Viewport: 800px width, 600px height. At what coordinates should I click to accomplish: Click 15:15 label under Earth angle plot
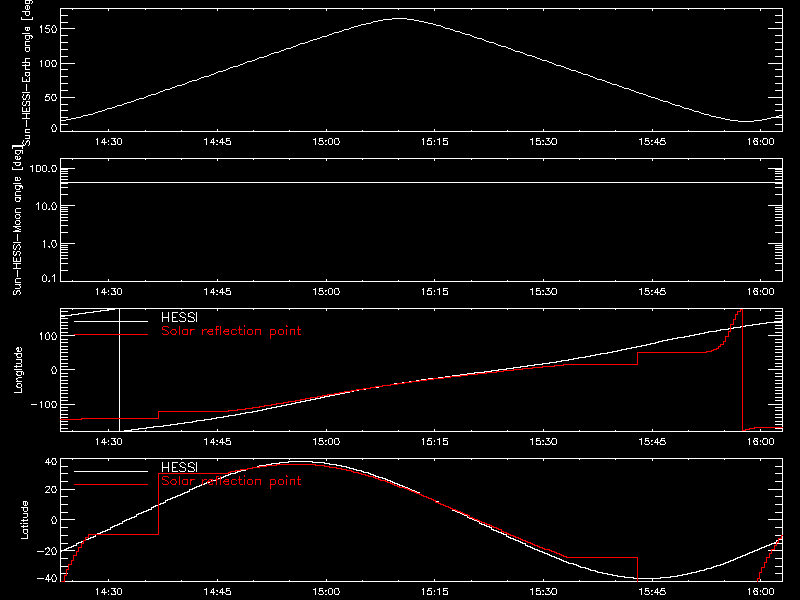435,142
